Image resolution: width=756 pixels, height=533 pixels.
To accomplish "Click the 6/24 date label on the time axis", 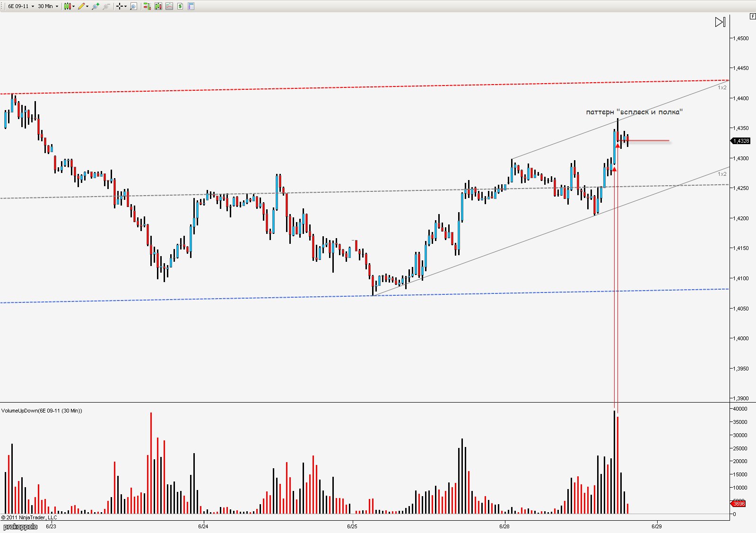I will (203, 526).
